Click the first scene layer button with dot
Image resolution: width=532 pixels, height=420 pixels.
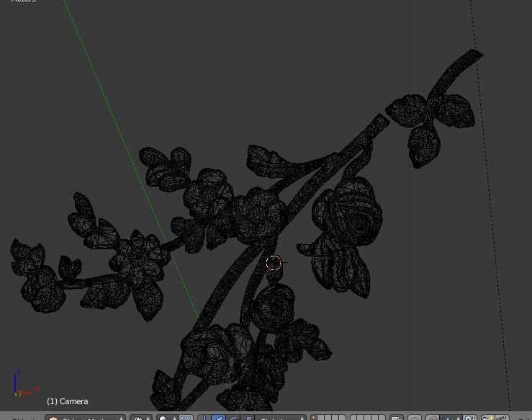pyautogui.click(x=313, y=417)
